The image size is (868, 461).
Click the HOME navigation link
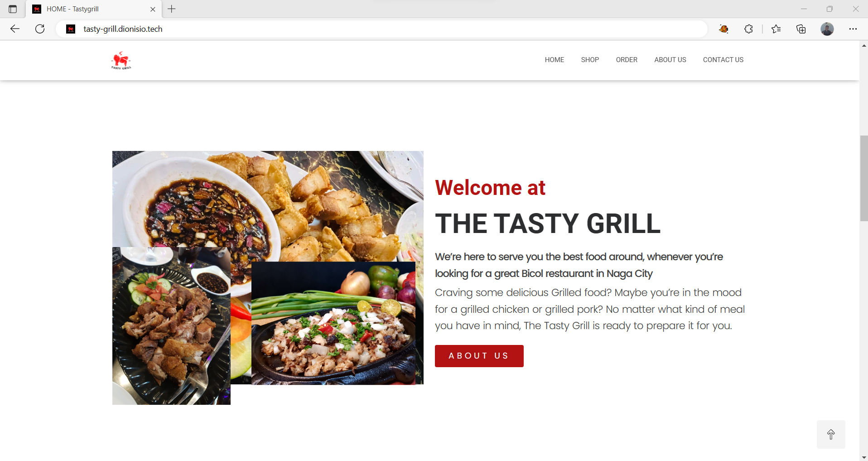pyautogui.click(x=555, y=60)
